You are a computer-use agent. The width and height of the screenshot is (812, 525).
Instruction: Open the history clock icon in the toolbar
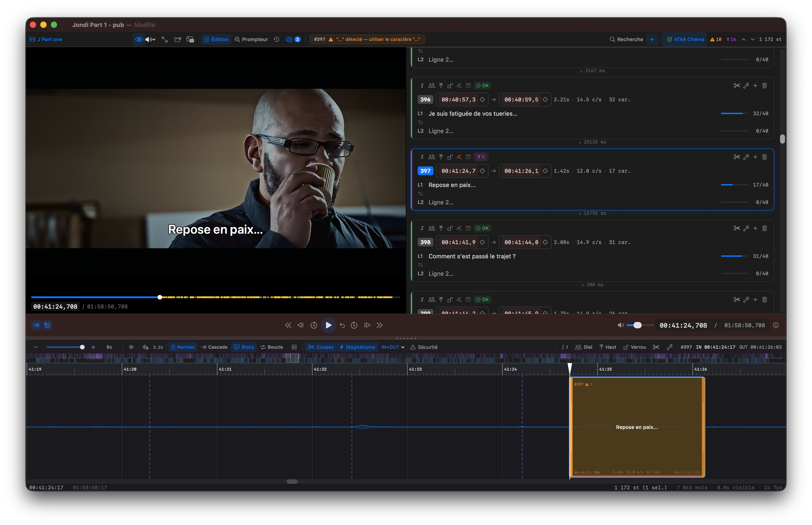pyautogui.click(x=276, y=40)
